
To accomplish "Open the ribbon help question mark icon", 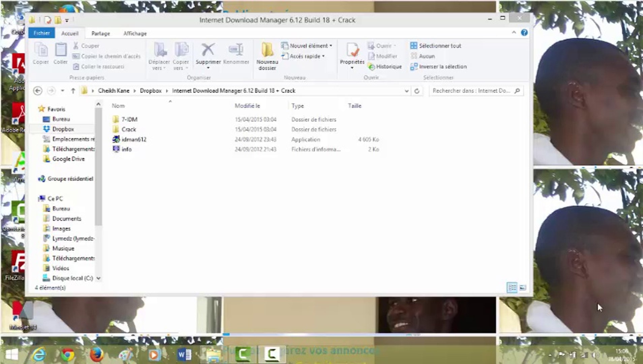I will [x=524, y=33].
